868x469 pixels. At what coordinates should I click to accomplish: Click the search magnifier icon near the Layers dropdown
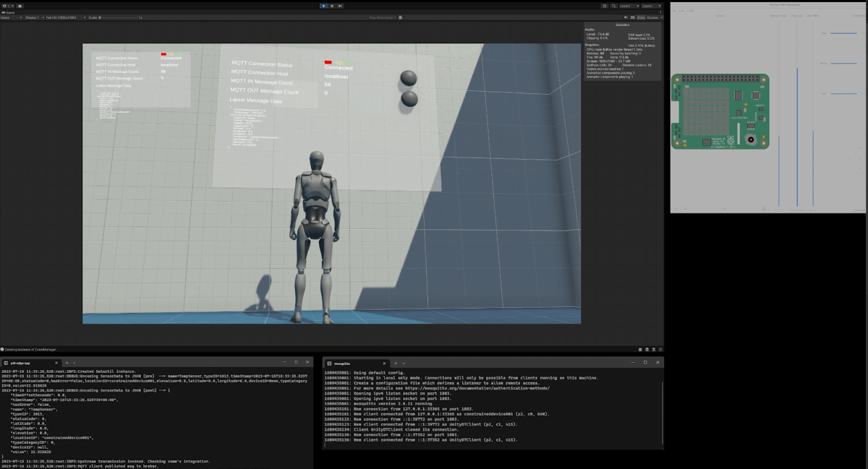tap(614, 5)
